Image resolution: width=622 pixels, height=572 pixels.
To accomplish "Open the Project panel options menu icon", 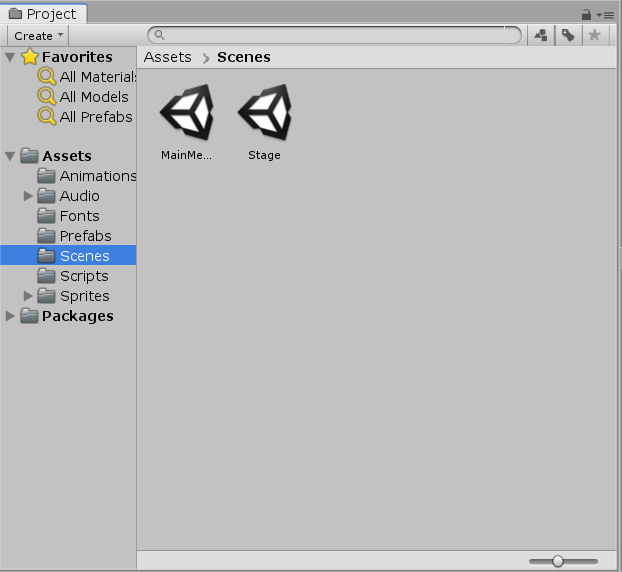I will click(x=605, y=15).
